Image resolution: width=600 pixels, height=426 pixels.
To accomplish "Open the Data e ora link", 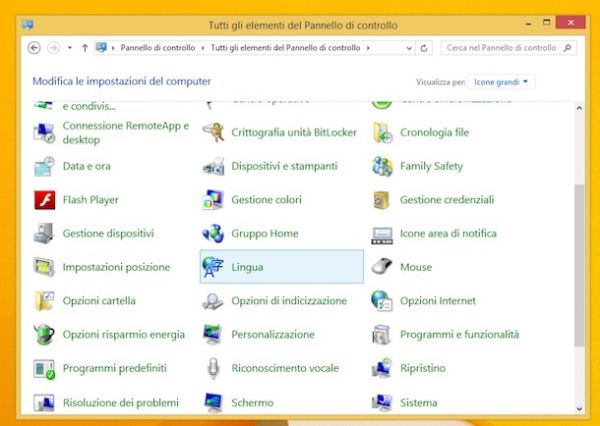I will 86,166.
